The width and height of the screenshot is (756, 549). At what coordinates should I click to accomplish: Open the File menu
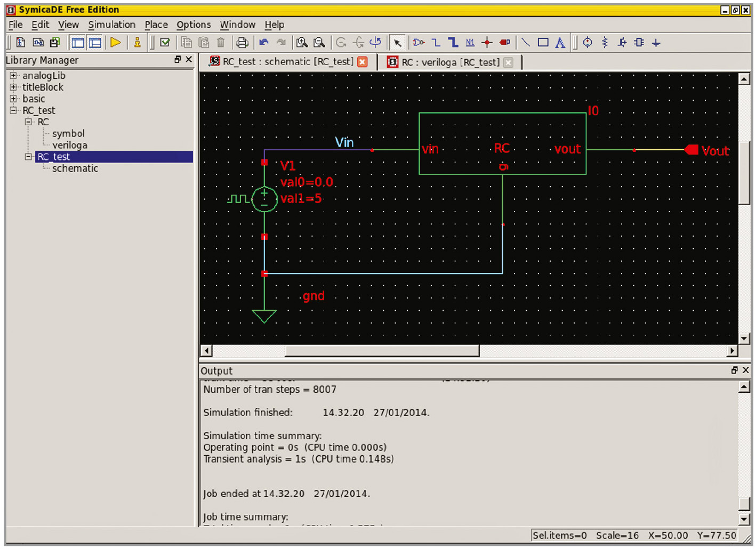coord(15,25)
